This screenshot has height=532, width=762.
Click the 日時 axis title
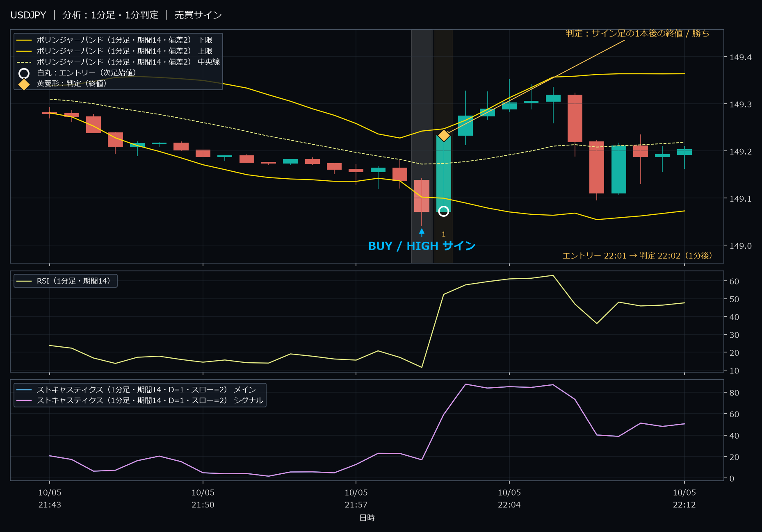(x=367, y=518)
